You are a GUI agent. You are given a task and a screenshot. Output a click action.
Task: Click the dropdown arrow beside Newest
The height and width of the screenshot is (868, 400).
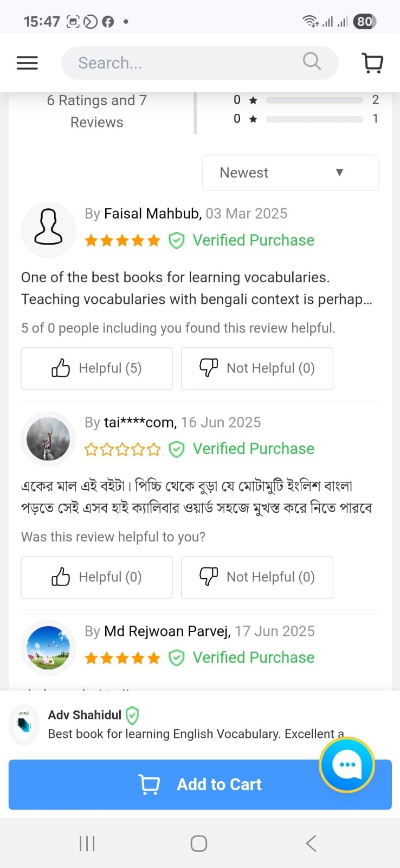[x=340, y=173]
